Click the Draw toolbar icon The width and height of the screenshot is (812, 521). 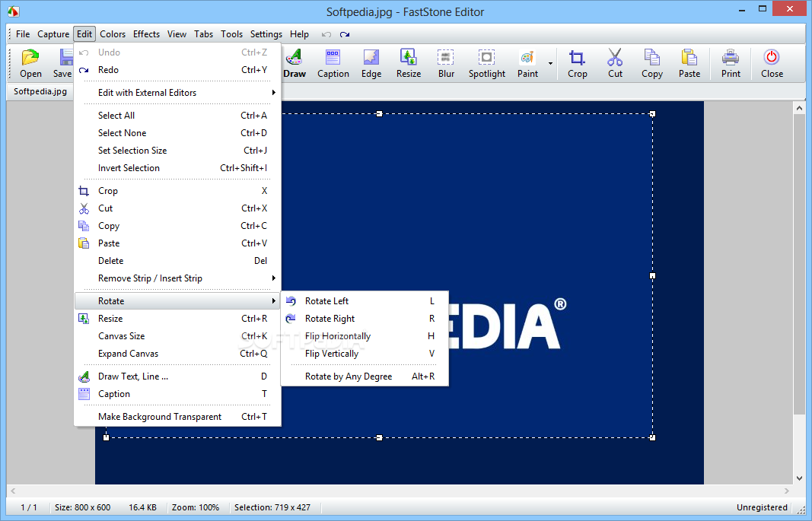point(295,57)
